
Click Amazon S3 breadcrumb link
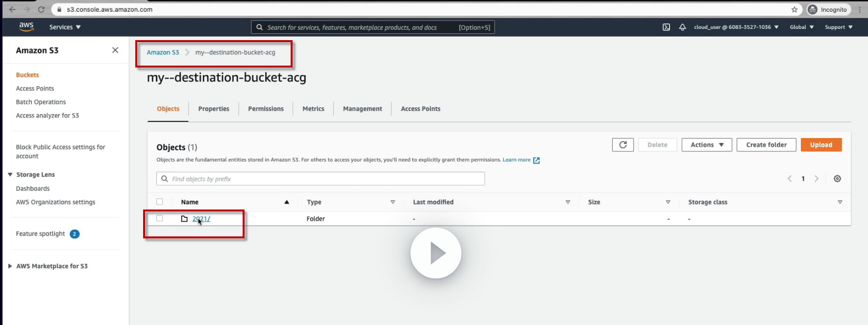click(x=163, y=52)
